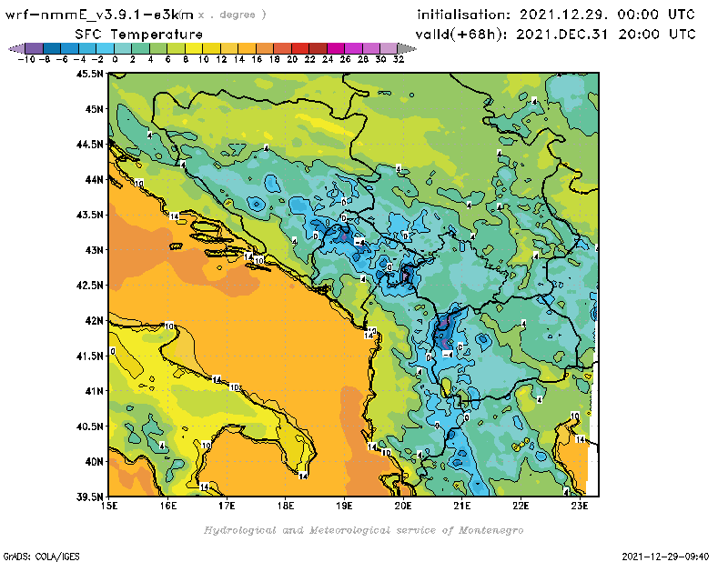Viewport: 728px width, 562px height.
Task: Click the 45.5N latitude label
Action: pyautogui.click(x=89, y=74)
